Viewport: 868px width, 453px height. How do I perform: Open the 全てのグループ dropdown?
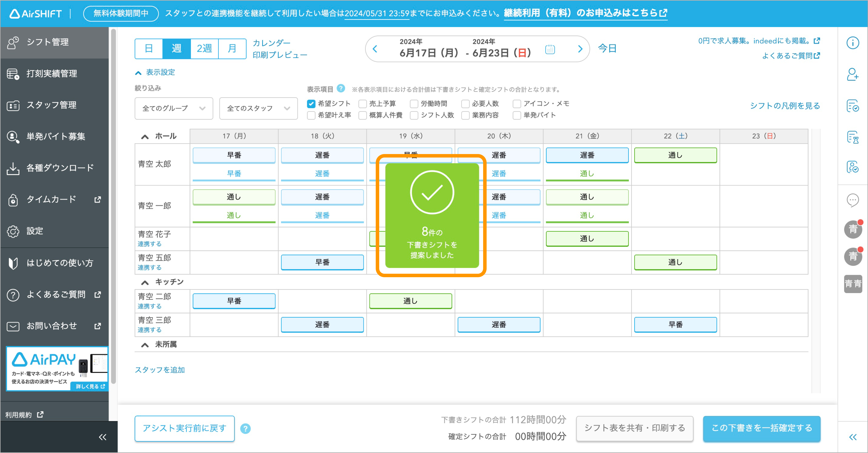tap(174, 108)
